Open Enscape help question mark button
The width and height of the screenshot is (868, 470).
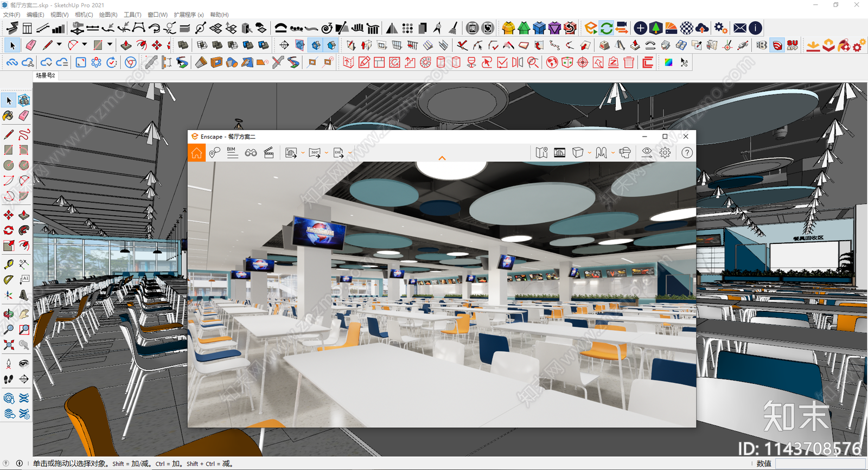pos(687,153)
